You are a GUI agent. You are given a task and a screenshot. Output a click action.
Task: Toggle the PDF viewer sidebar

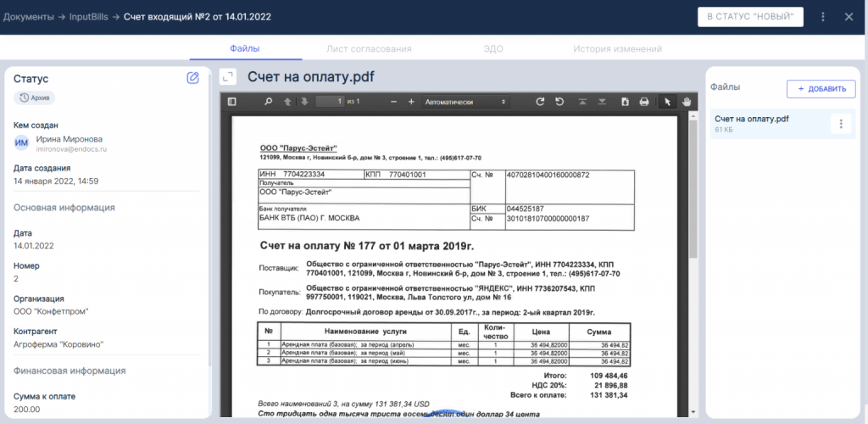232,102
